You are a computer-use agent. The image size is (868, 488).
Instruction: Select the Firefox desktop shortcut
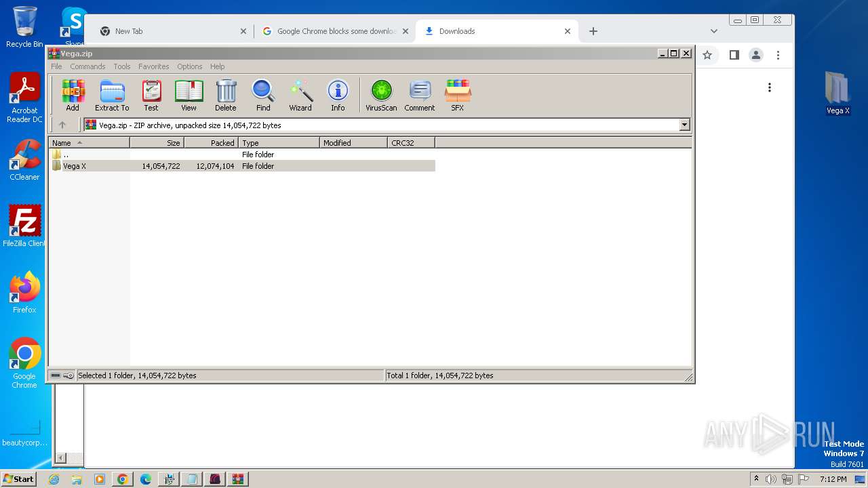tap(24, 293)
